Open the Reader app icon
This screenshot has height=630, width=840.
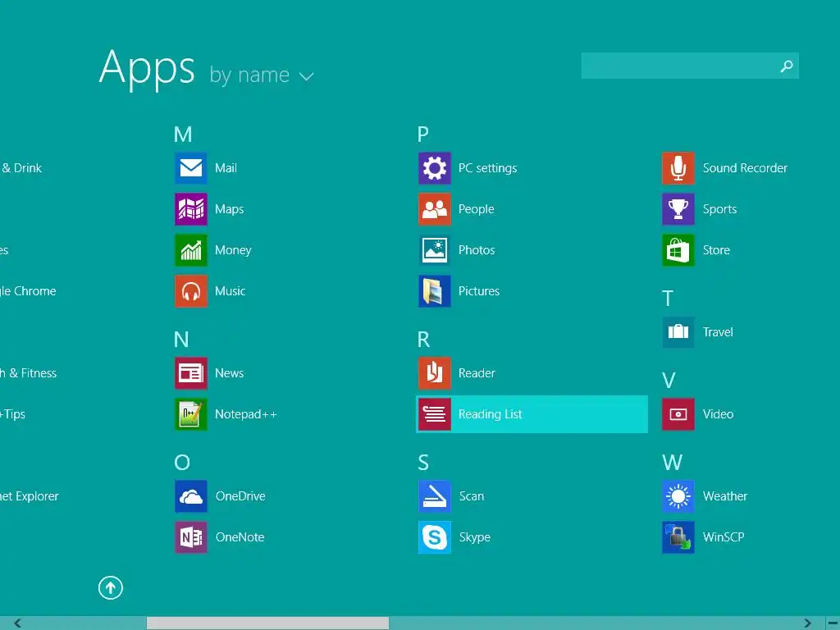(435, 373)
